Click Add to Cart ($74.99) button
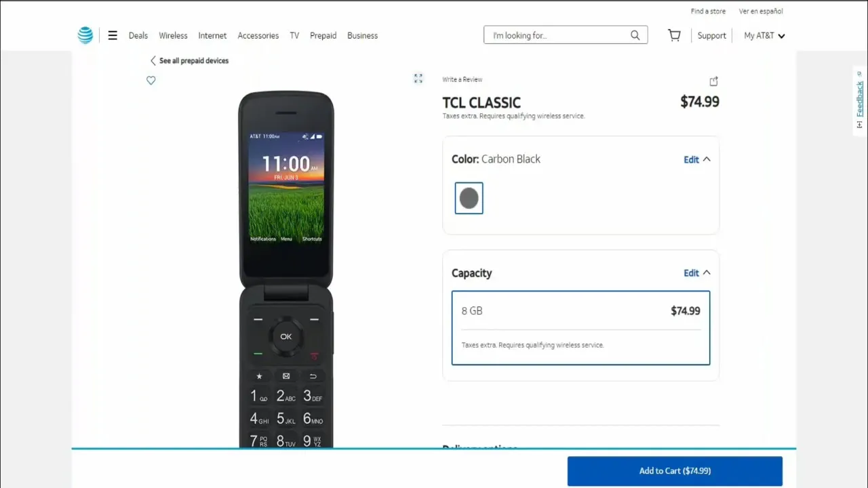 click(675, 471)
